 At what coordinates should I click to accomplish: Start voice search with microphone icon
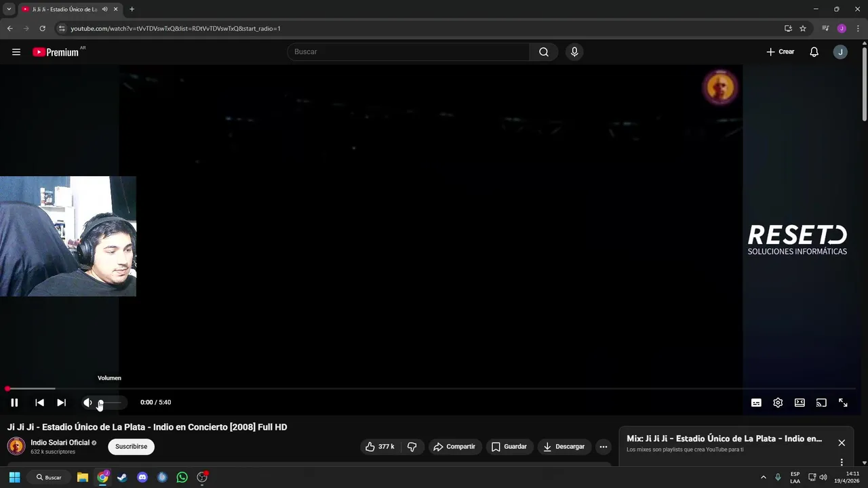(574, 52)
